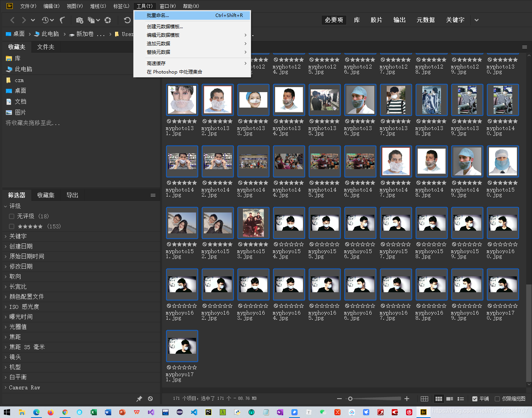Enable the 仅限缩览图 checkbox
The height and width of the screenshot is (418, 532).
(x=497, y=399)
